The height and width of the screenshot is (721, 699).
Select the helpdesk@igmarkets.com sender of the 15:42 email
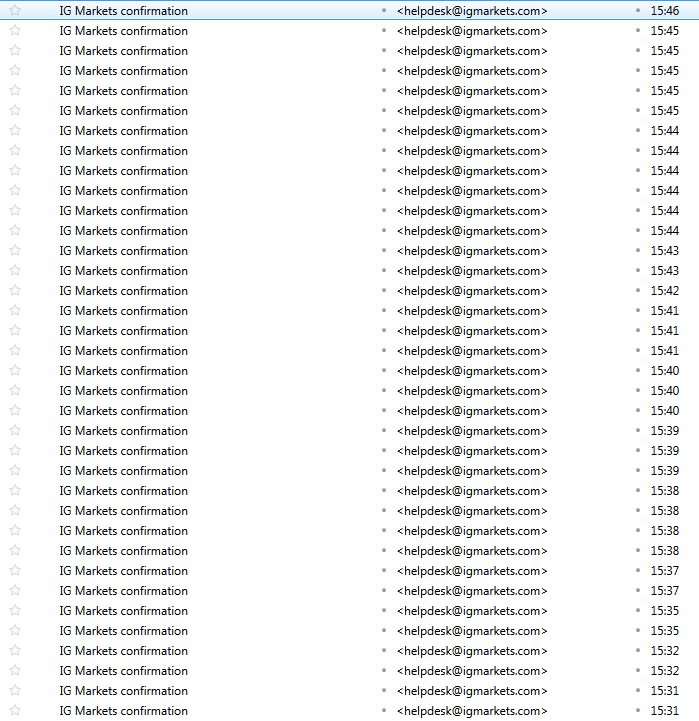(472, 291)
